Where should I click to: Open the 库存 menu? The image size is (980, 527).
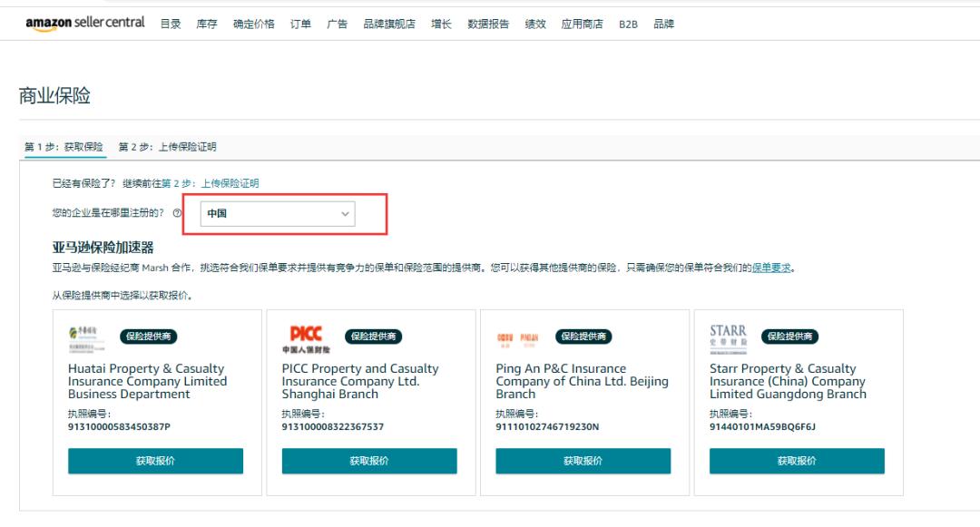click(x=207, y=24)
